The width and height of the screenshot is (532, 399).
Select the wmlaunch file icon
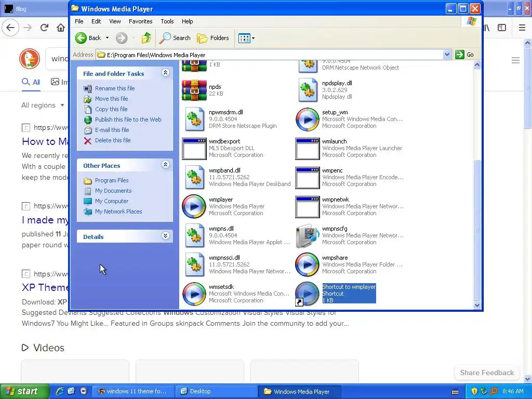click(308, 149)
